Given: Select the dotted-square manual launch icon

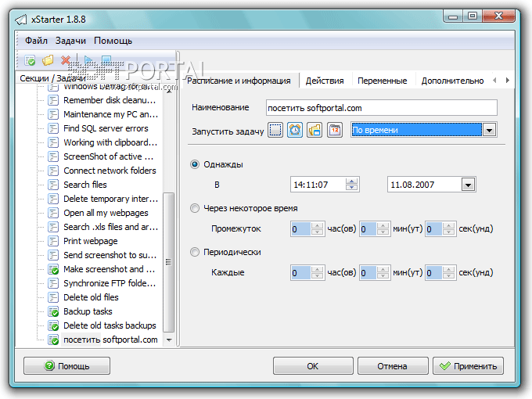Looking at the screenshot, I should tap(275, 130).
